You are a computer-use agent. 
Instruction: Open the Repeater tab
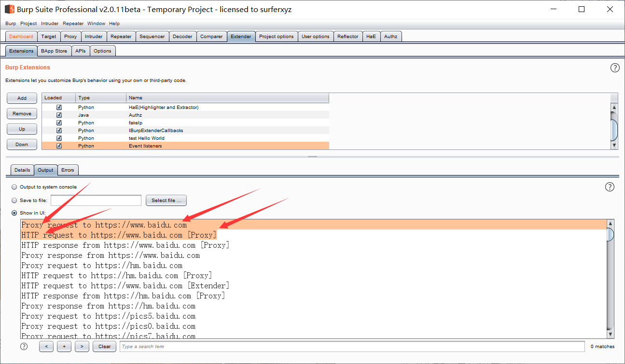tap(121, 36)
